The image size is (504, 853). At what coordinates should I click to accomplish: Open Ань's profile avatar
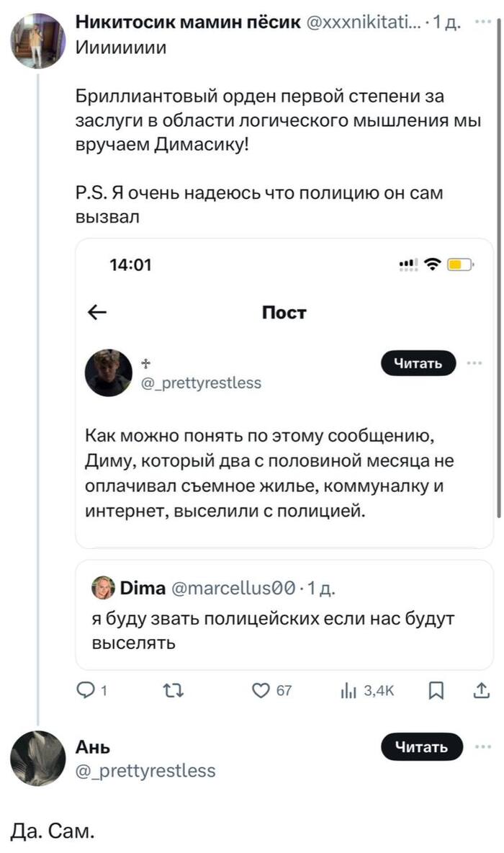tap(37, 758)
